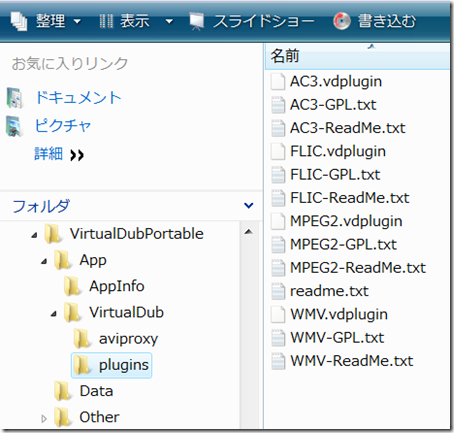This screenshot has height=433, width=454.
Task: Click the フォルダ pane header label
Action: (x=41, y=206)
